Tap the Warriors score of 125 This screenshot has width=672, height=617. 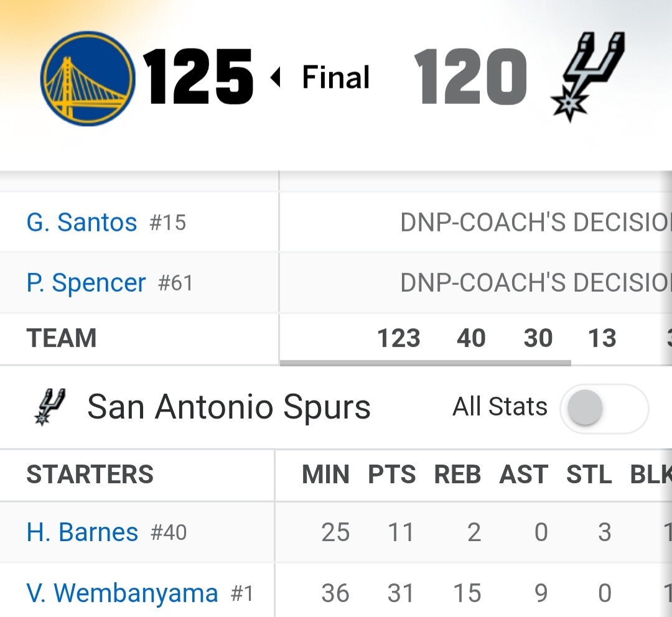tap(198, 77)
